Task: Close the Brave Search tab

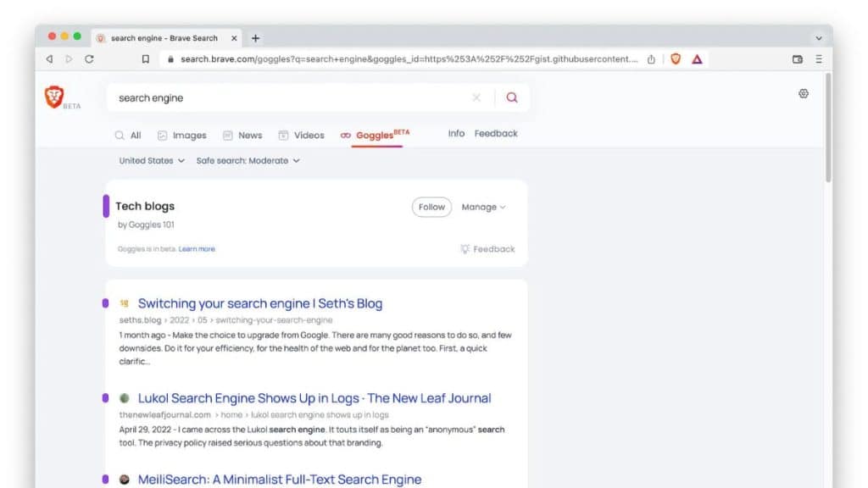Action: point(234,38)
